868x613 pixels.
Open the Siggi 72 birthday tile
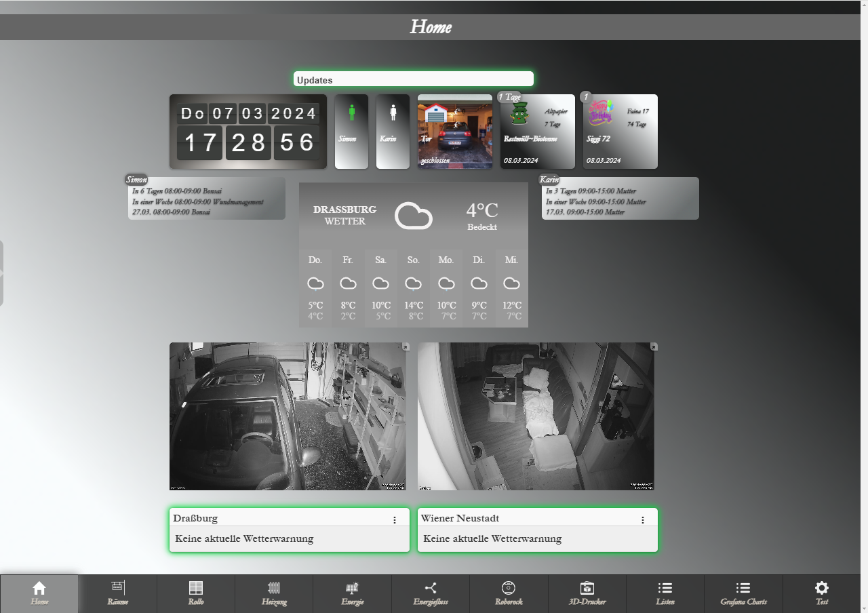[x=620, y=132]
